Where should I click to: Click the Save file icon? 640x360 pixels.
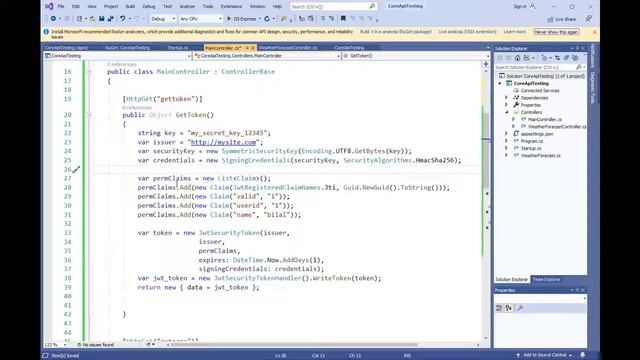pyautogui.click(x=102, y=19)
